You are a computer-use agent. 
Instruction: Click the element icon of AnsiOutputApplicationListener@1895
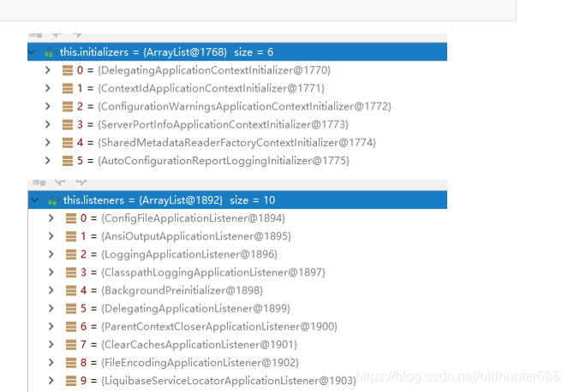[x=71, y=236]
